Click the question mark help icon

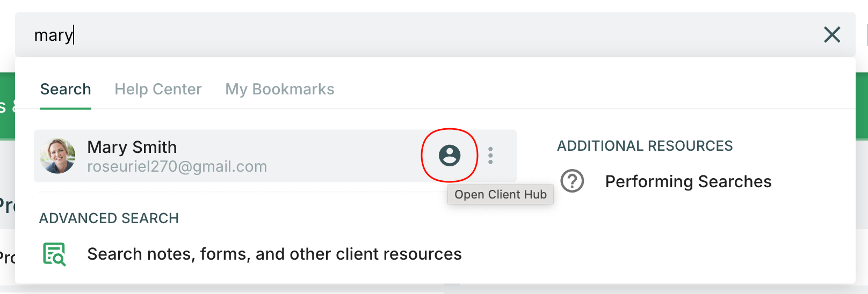coord(572,181)
